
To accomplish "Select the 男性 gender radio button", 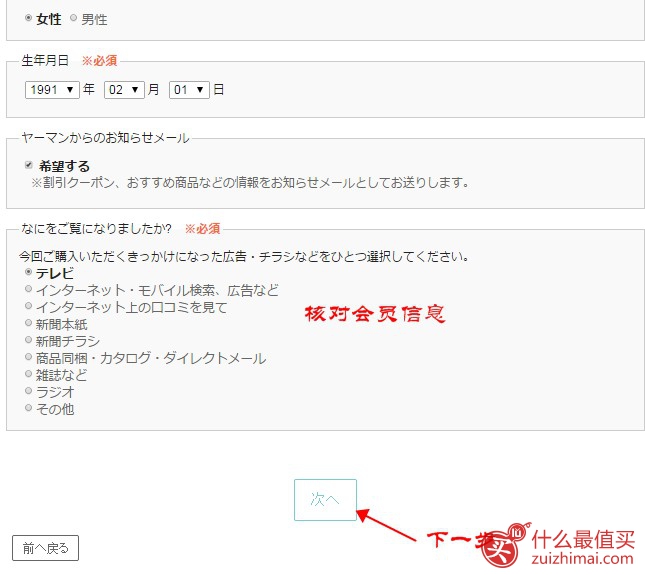I will 73,18.
